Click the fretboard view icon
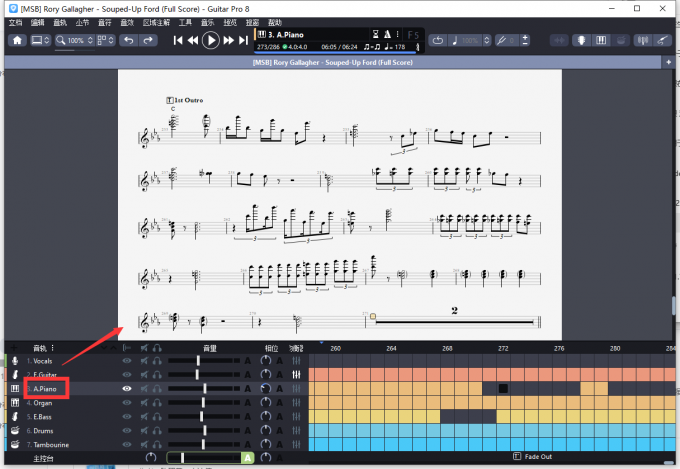The image size is (680, 469). [x=579, y=40]
